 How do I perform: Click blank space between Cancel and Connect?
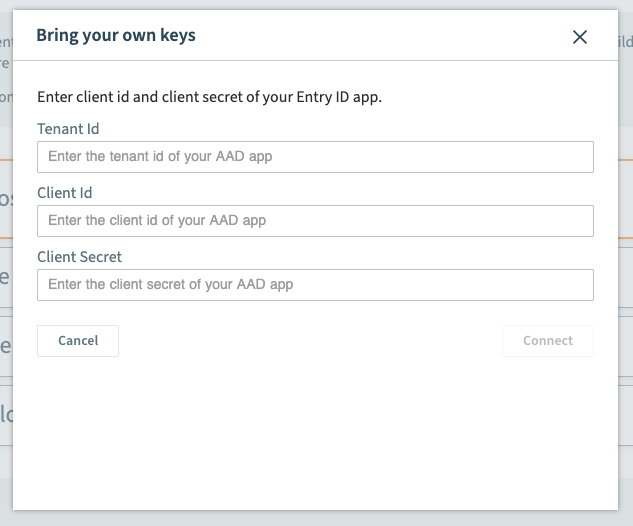coord(310,341)
